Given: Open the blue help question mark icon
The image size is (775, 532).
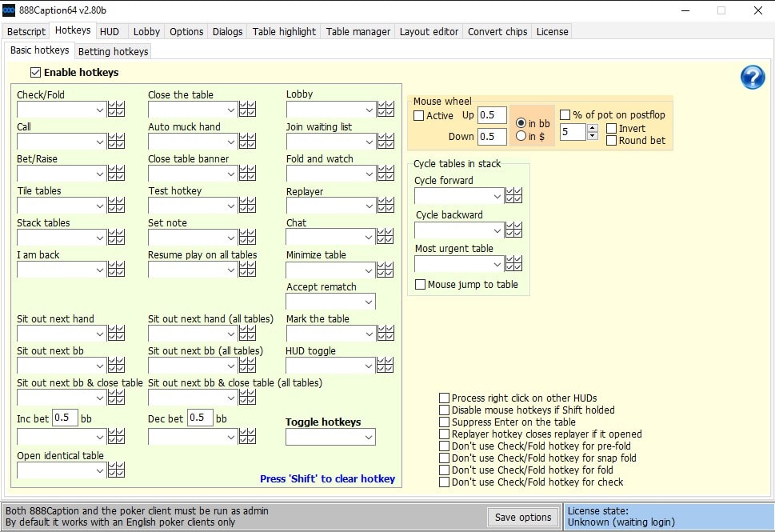Looking at the screenshot, I should 753,77.
